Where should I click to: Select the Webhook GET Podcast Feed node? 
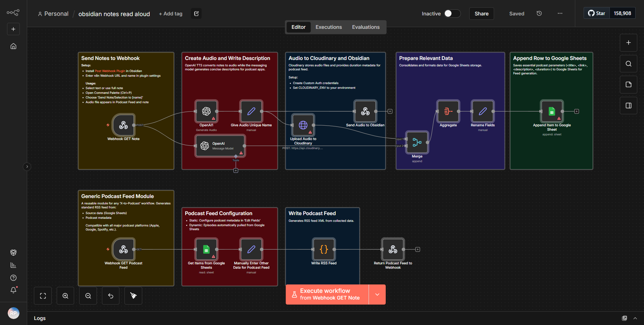coord(123,249)
